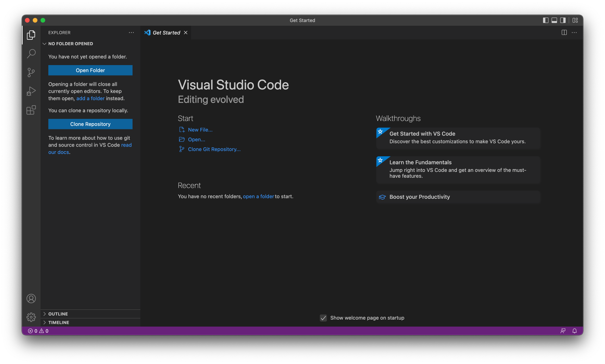Click the Editing evolved subtitle
The image size is (605, 364).
click(x=211, y=100)
